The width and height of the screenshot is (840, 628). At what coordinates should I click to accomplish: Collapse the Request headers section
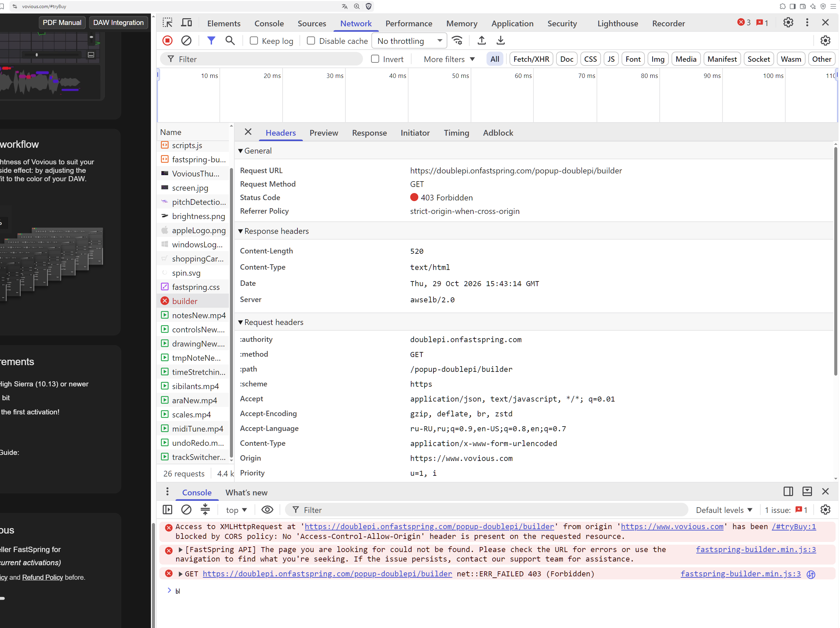click(x=270, y=322)
